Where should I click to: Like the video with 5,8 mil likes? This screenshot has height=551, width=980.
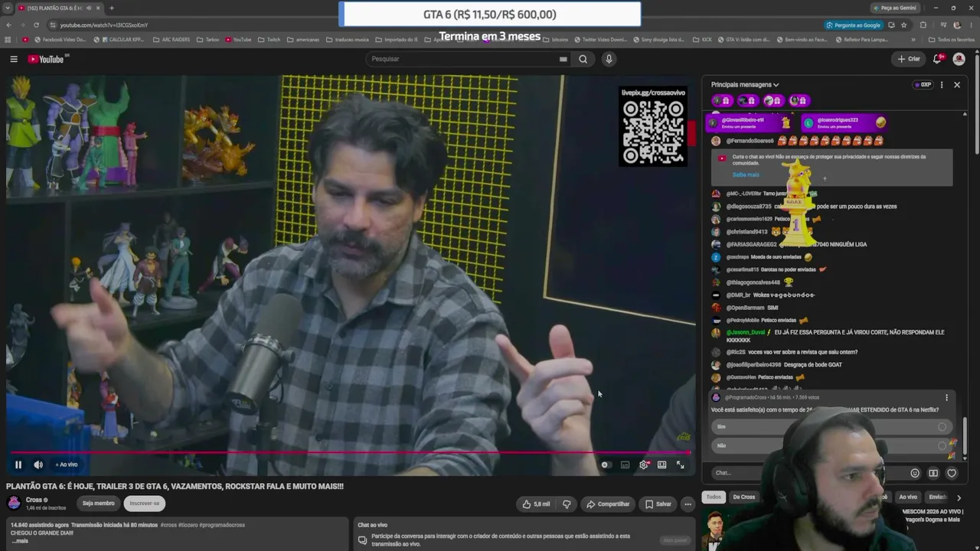(537, 504)
